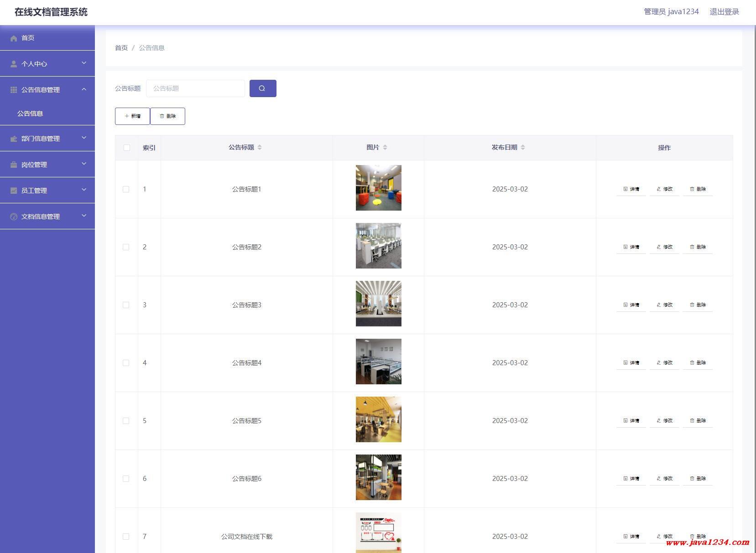The image size is (756, 553).
Task: Click 首页 in the breadcrumb
Action: (121, 48)
